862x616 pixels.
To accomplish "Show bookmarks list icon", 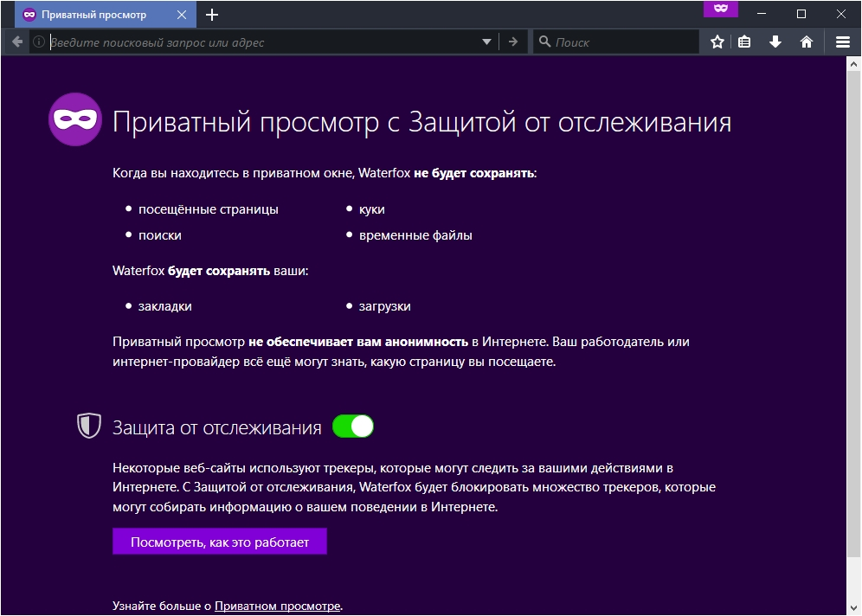I will coord(744,42).
